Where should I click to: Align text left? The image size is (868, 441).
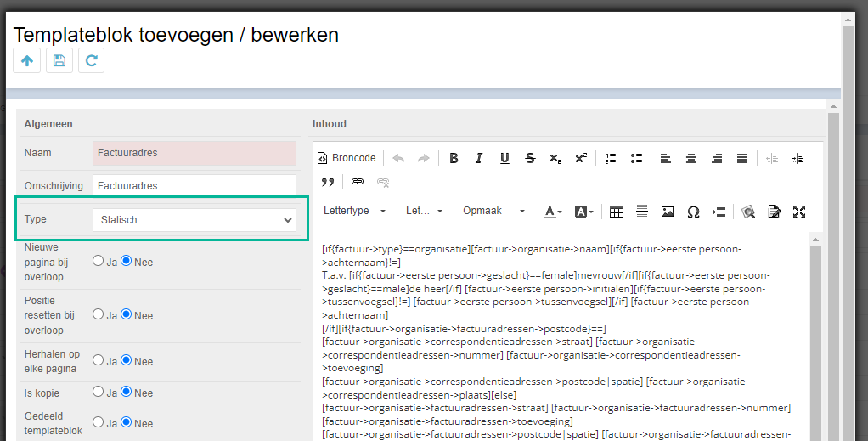coord(666,158)
